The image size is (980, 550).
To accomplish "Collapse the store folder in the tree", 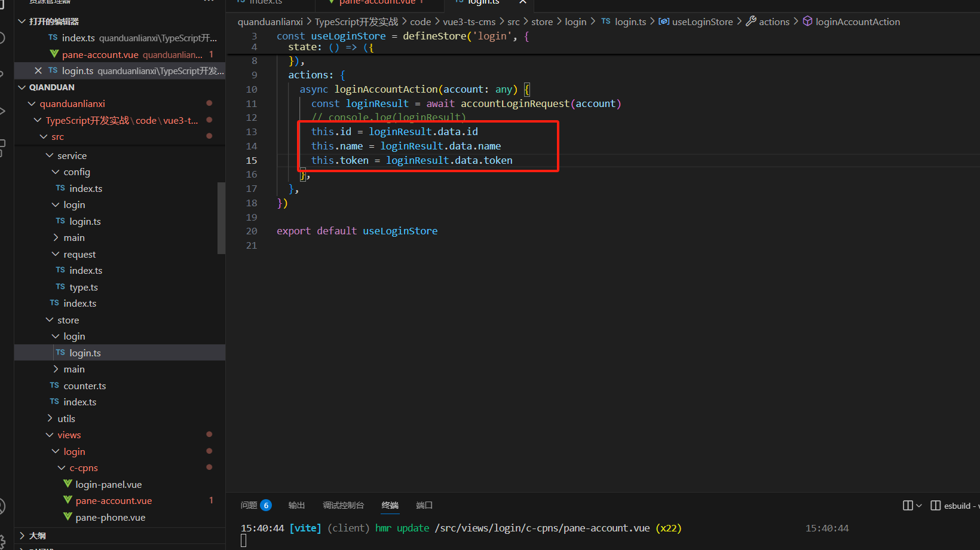I will coord(50,320).
